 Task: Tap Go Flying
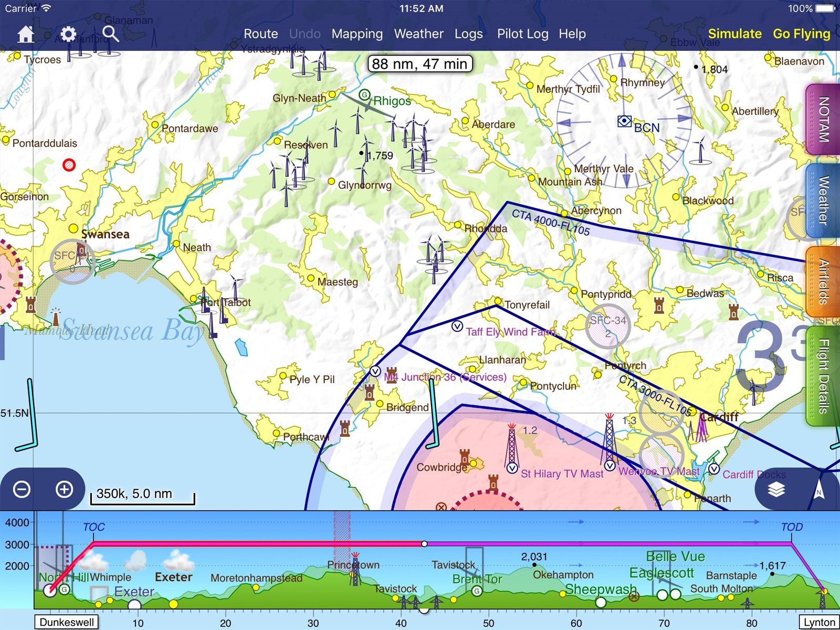coord(802,34)
